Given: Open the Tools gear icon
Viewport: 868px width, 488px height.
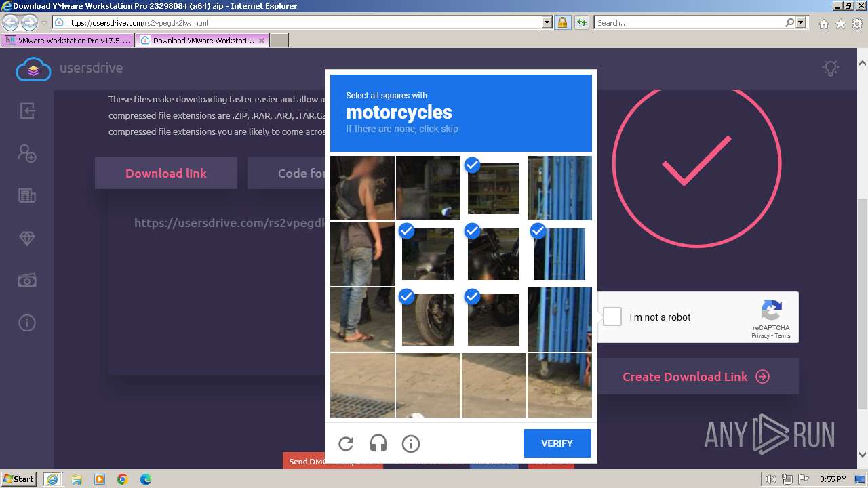Looking at the screenshot, I should pos(857,24).
